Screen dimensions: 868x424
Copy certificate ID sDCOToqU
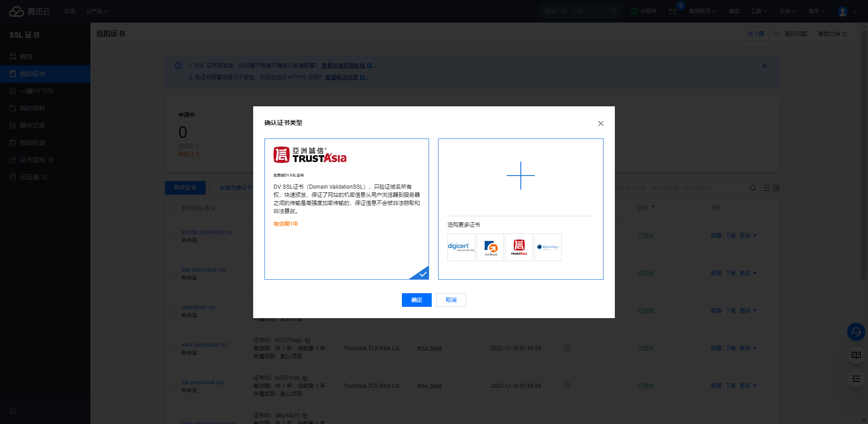coord(308,340)
